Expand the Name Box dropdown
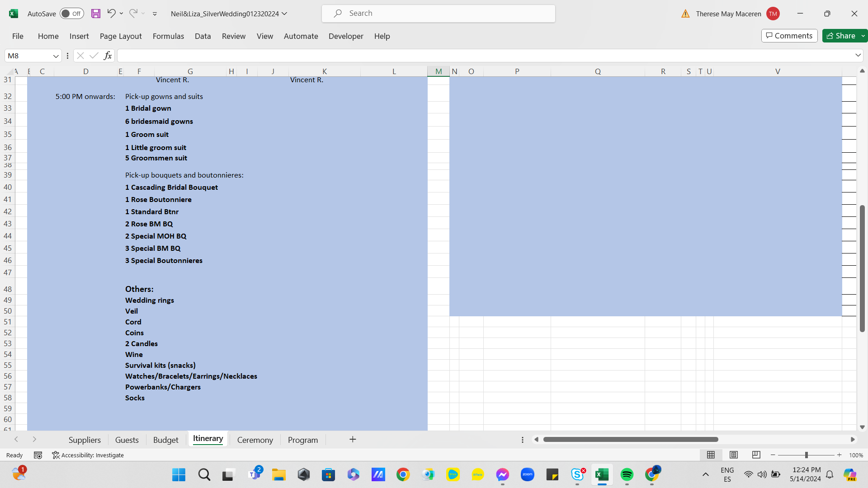 pos(56,56)
